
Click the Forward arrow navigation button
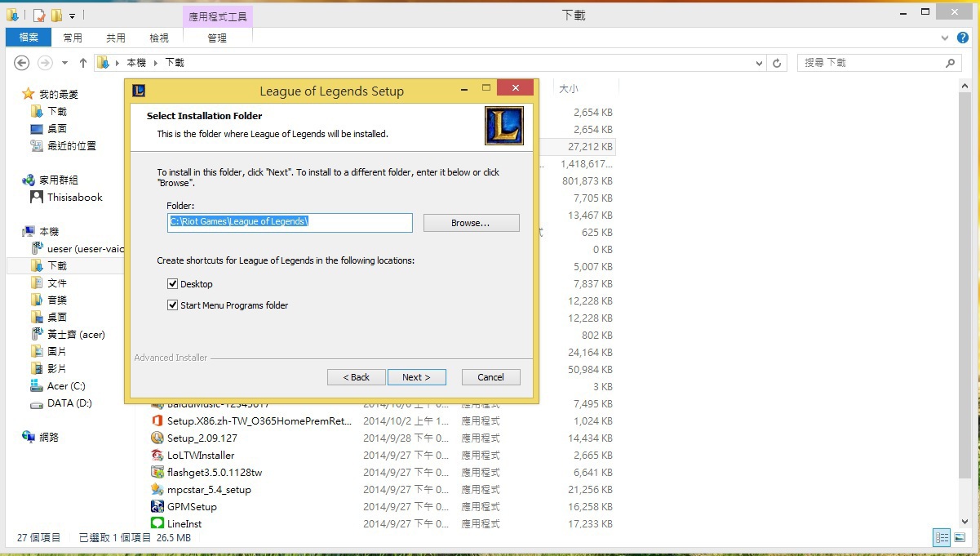(x=46, y=63)
